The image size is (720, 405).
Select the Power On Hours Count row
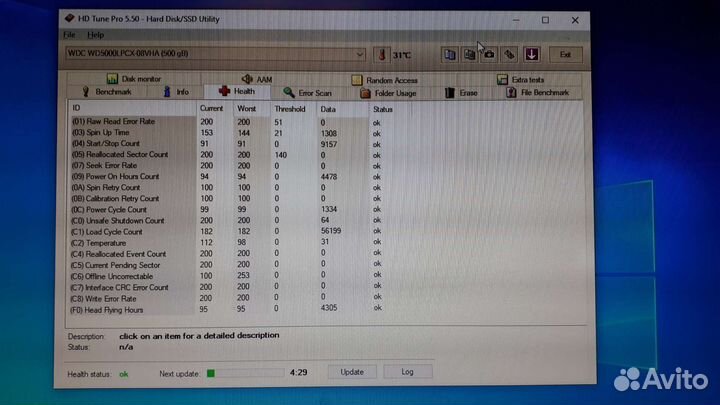click(227, 177)
